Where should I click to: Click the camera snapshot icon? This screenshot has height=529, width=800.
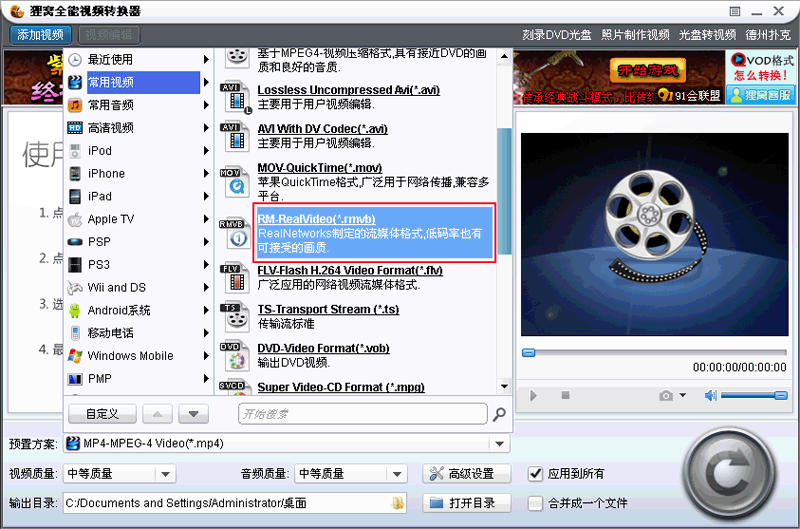pos(665,395)
